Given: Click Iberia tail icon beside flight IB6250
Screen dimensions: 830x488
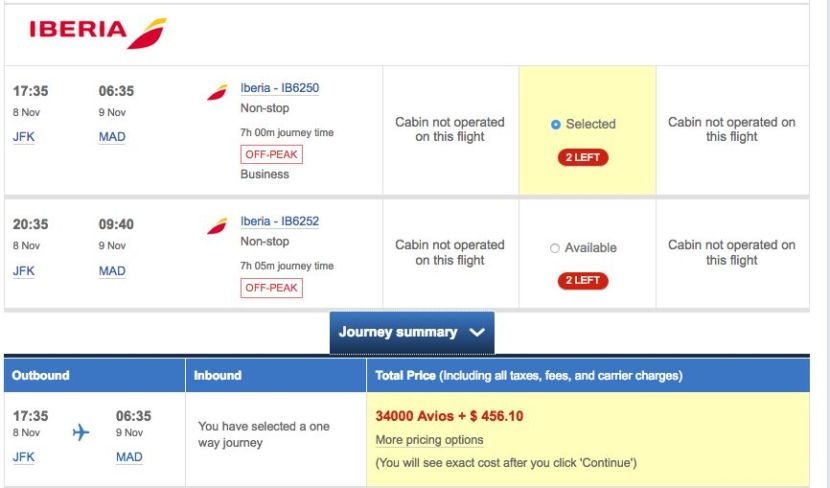Looking at the screenshot, I should point(217,92).
